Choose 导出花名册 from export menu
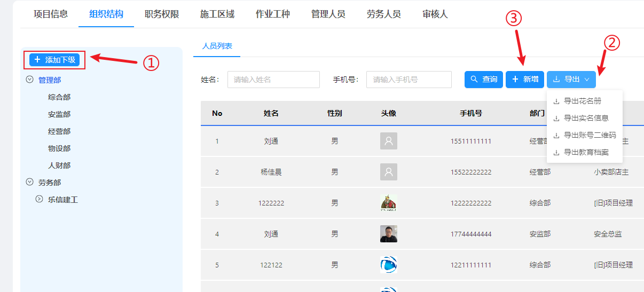 click(x=585, y=101)
